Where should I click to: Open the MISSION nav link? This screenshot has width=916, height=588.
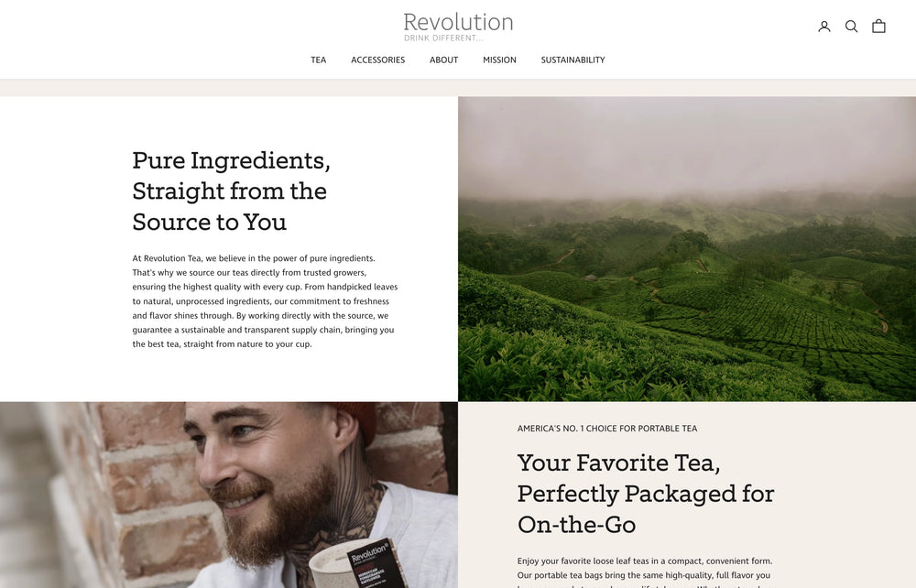click(x=499, y=60)
